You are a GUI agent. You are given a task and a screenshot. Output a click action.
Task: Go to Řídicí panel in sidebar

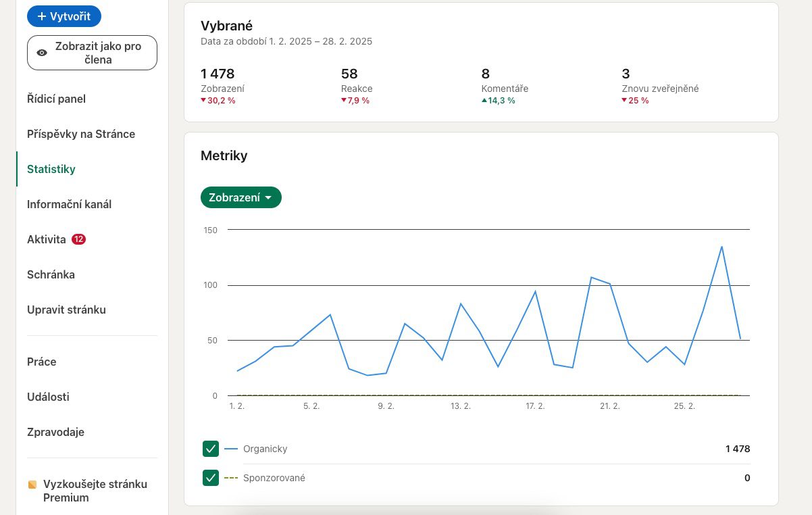point(56,99)
